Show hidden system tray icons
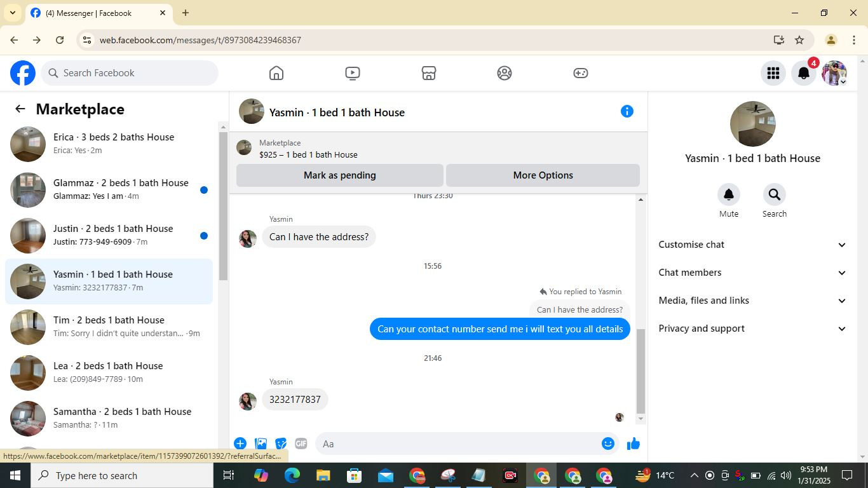Screen dimensions: 868x488 tap(694, 475)
